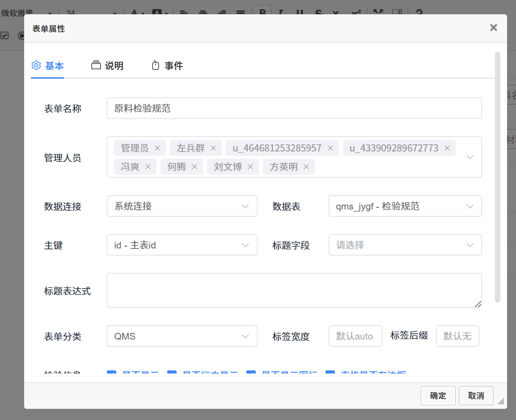Expand the 表单分类 dropdown showing QMS

(182, 336)
